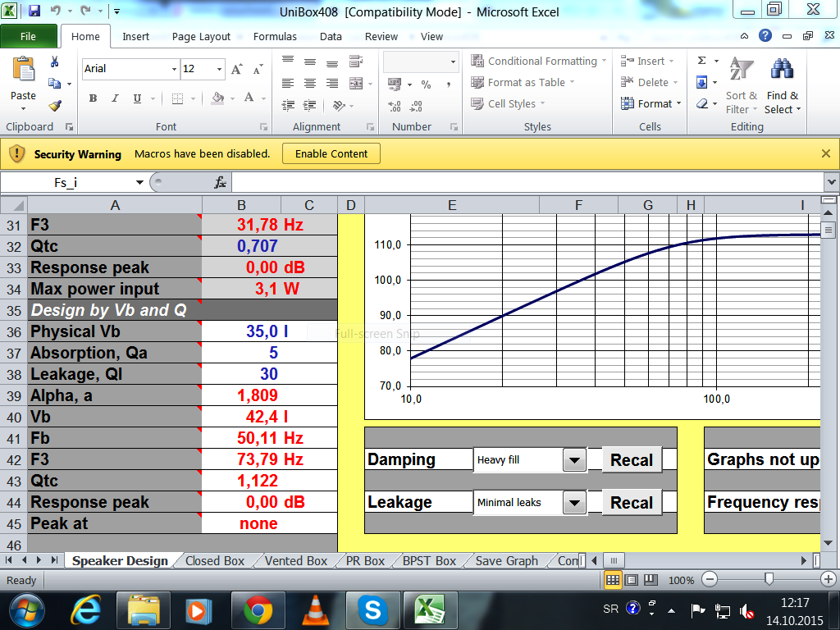Image resolution: width=840 pixels, height=630 pixels.
Task: Click Decrease Font Size icon
Action: [258, 69]
